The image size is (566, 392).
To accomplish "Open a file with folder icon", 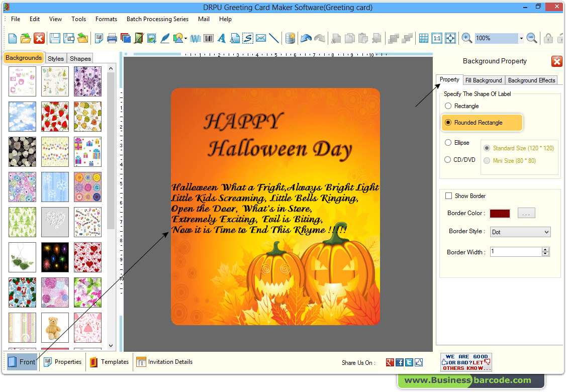I will (x=26, y=38).
